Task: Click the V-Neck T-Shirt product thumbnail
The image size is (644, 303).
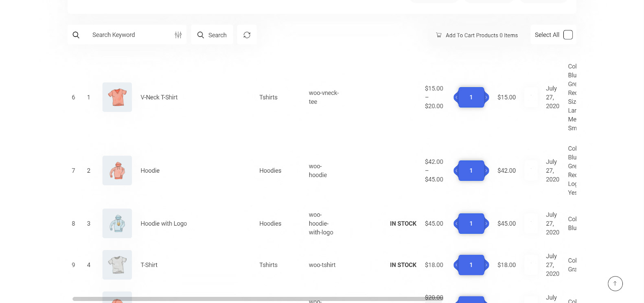Action: [x=117, y=97]
